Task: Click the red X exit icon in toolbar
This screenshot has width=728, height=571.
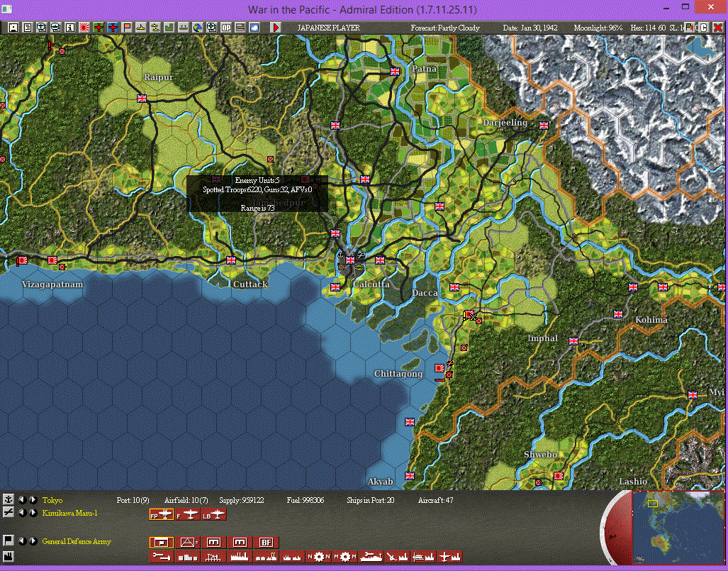Action: [x=718, y=28]
